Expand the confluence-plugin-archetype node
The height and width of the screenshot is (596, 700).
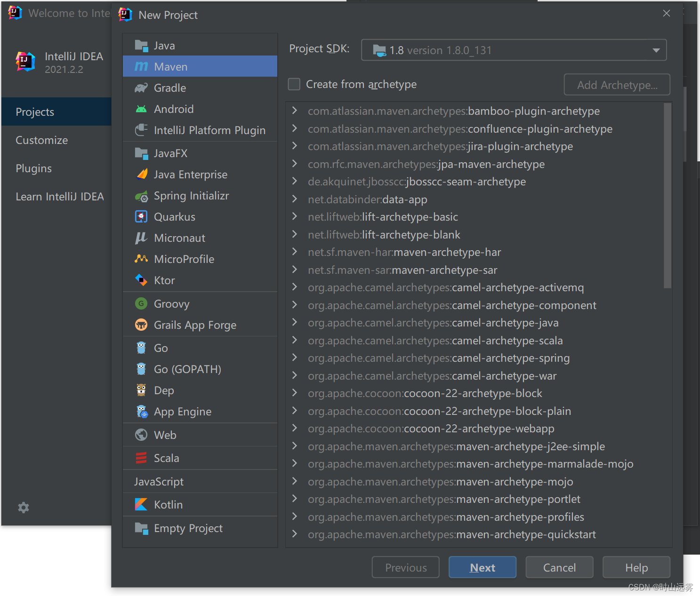coord(295,128)
